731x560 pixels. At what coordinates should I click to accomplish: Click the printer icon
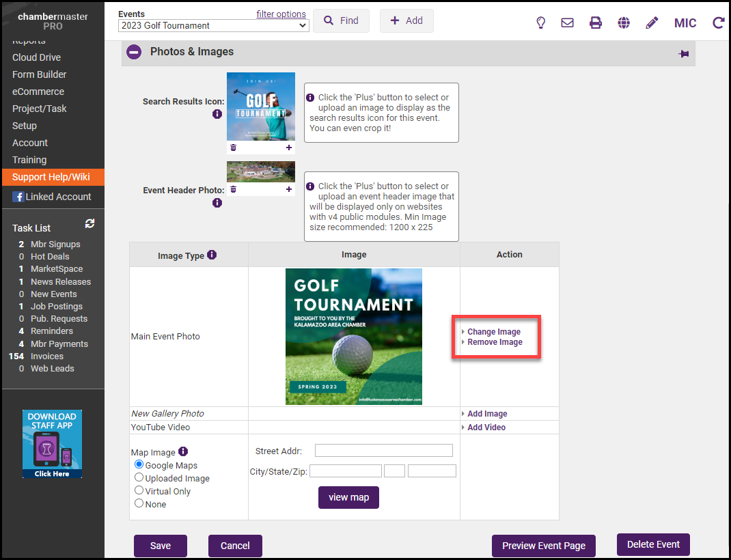(596, 23)
